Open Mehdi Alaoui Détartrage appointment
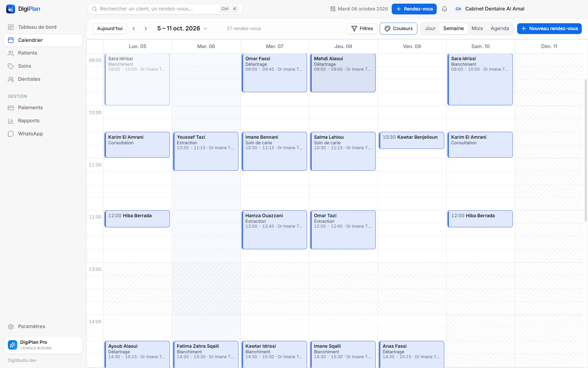This screenshot has height=368, width=588. coord(343,73)
